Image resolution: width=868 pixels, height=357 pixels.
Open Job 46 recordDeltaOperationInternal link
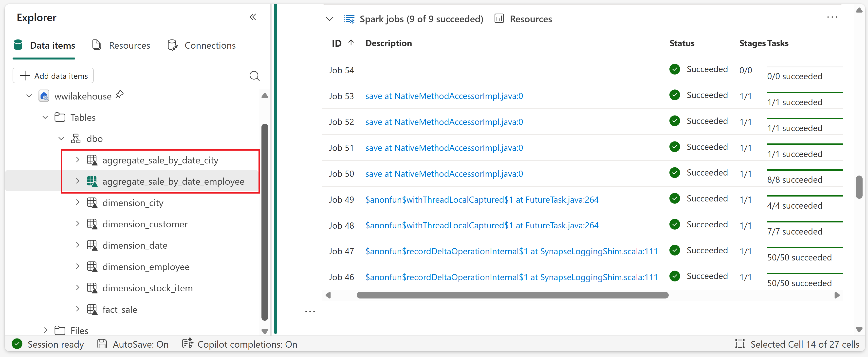(x=512, y=277)
